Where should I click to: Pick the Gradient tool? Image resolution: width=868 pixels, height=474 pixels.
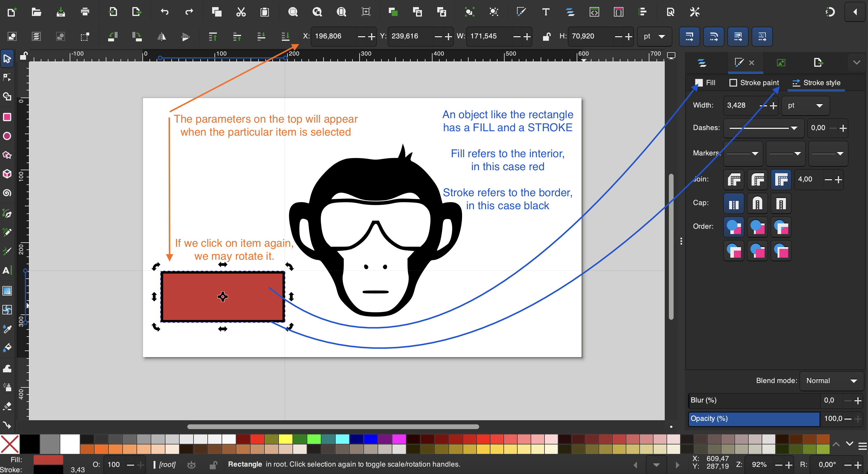7,290
